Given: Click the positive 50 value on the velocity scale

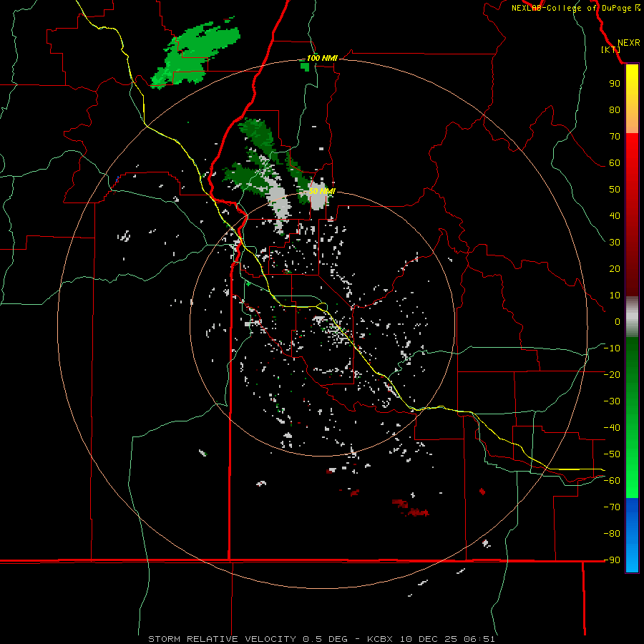Looking at the screenshot, I should click(615, 190).
